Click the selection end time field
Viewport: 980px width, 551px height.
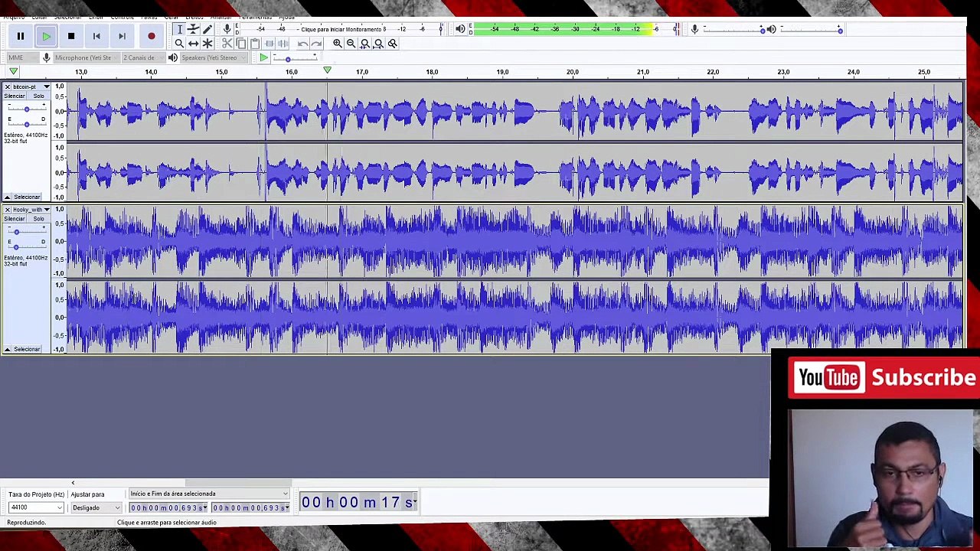(x=251, y=508)
